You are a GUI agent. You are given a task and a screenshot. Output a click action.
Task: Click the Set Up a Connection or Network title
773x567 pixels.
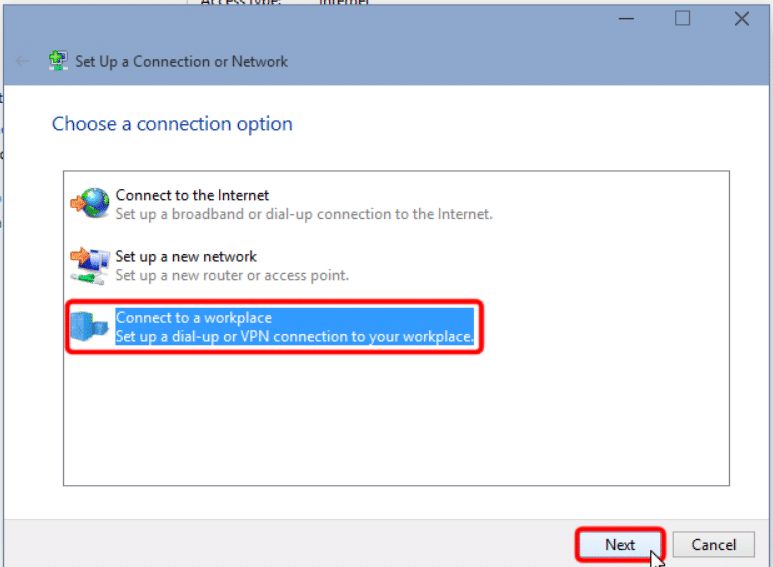(181, 62)
